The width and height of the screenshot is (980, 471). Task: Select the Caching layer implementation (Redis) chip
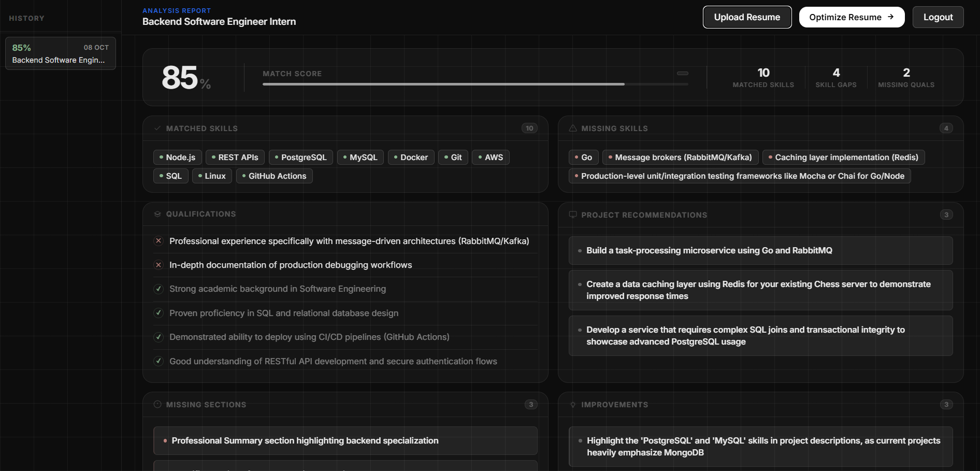pyautogui.click(x=844, y=157)
